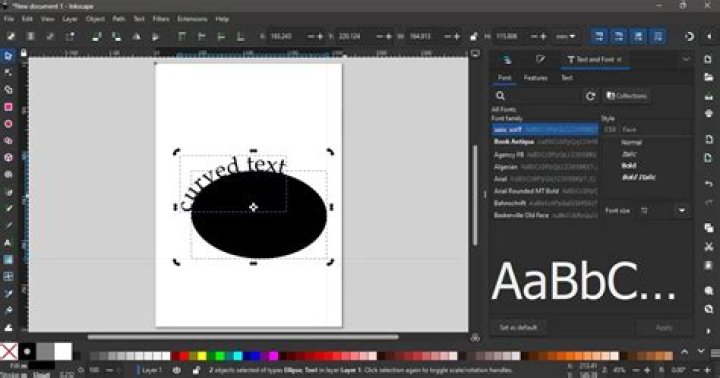The width and height of the screenshot is (720, 378).
Task: Toggle Layer 1 visibility eye
Action: [177, 370]
